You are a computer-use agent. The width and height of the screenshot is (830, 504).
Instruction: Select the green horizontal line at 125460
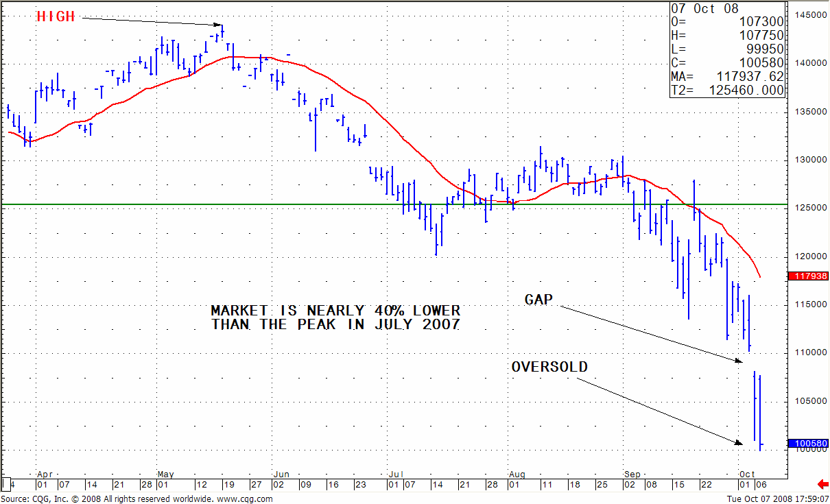[x=274, y=204]
